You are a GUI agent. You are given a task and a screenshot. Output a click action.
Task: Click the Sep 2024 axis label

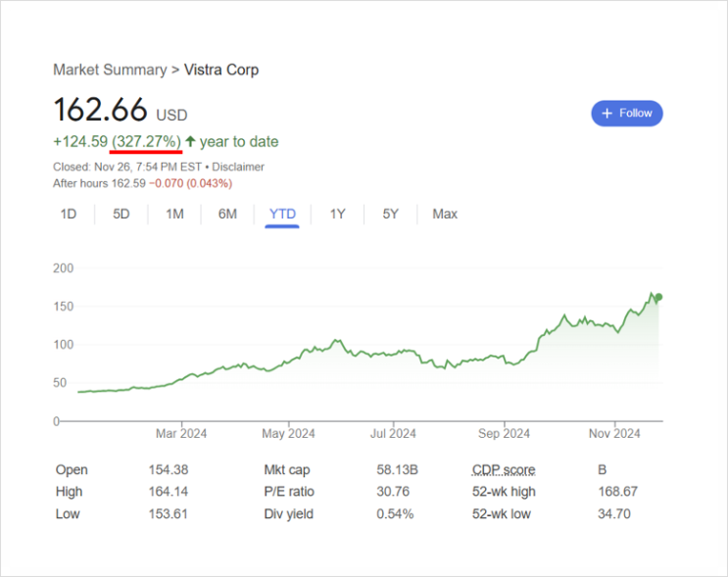point(504,434)
